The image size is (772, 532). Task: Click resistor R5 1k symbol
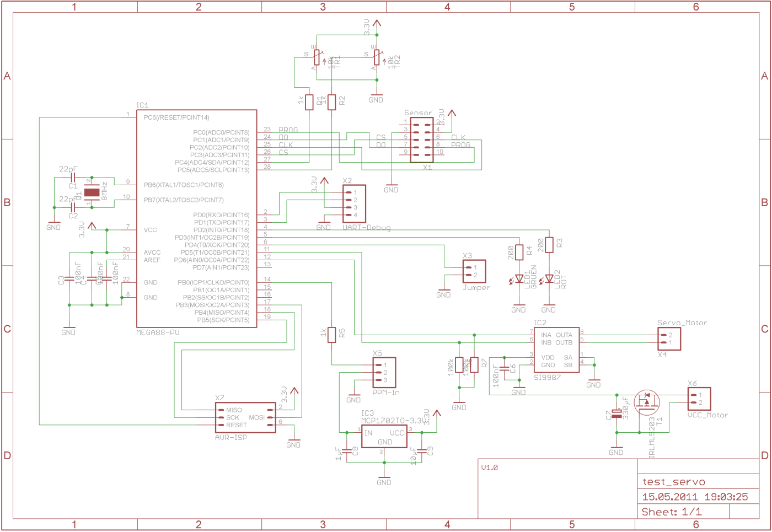pos(331,335)
